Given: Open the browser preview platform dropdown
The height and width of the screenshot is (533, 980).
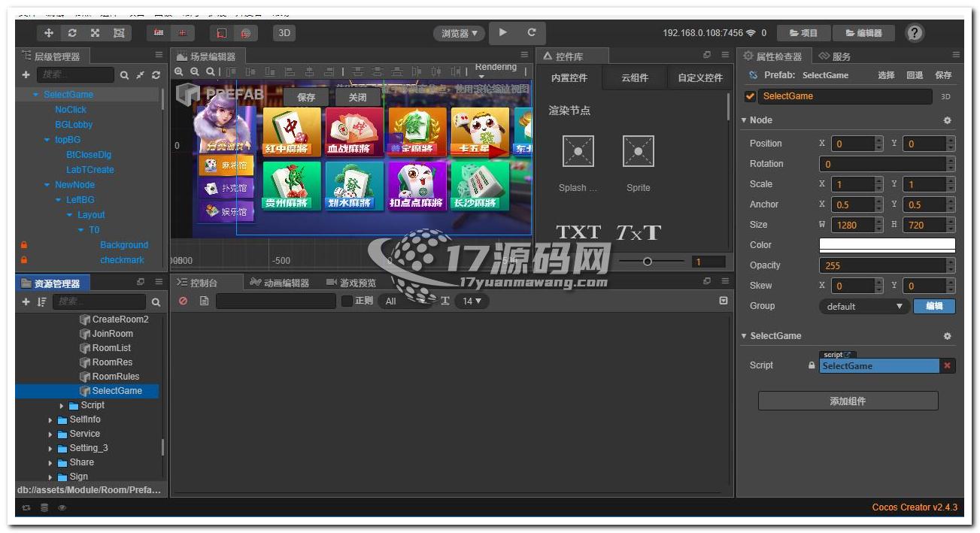Looking at the screenshot, I should [460, 33].
